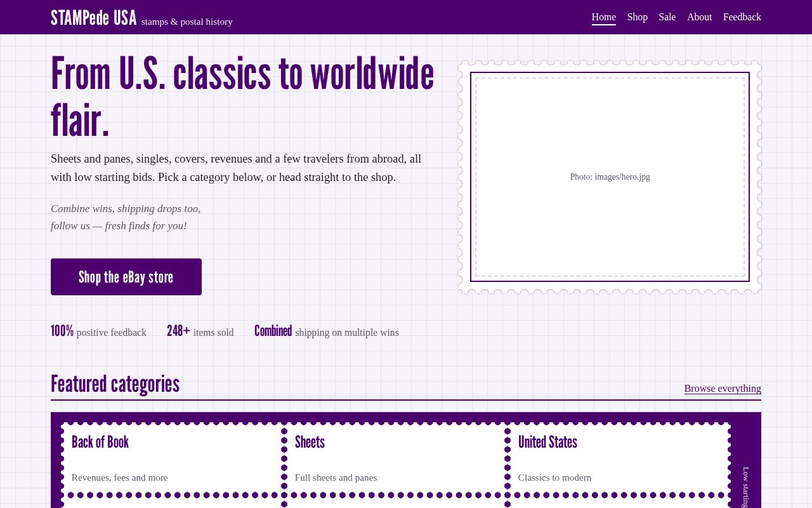The image size is (812, 508).
Task: Click the 'stamps & postal history' tagline
Action: pyautogui.click(x=187, y=22)
